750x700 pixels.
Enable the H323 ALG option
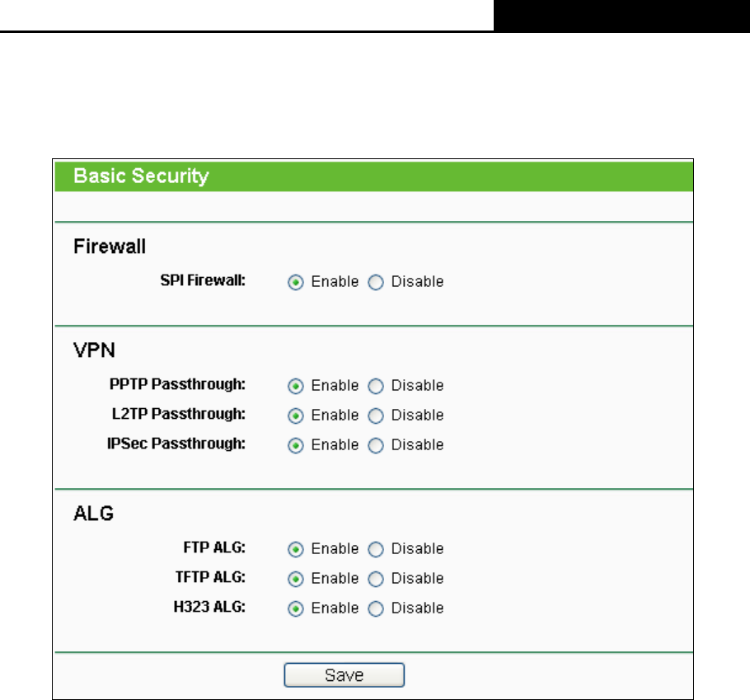[x=295, y=608]
